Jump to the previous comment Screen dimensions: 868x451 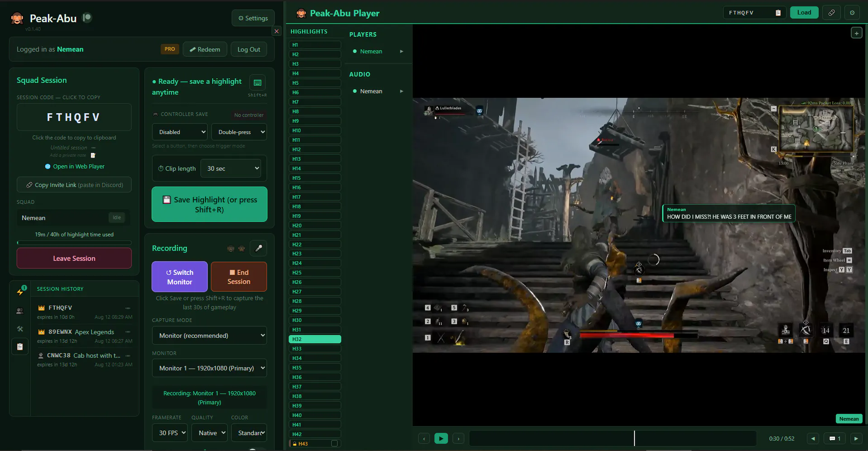pos(813,438)
